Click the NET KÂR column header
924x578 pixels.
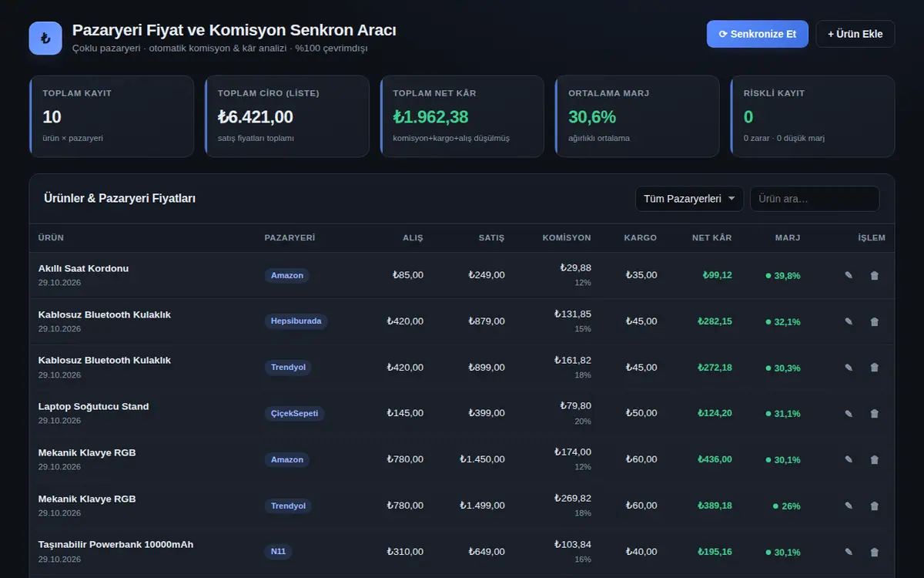pyautogui.click(x=711, y=238)
